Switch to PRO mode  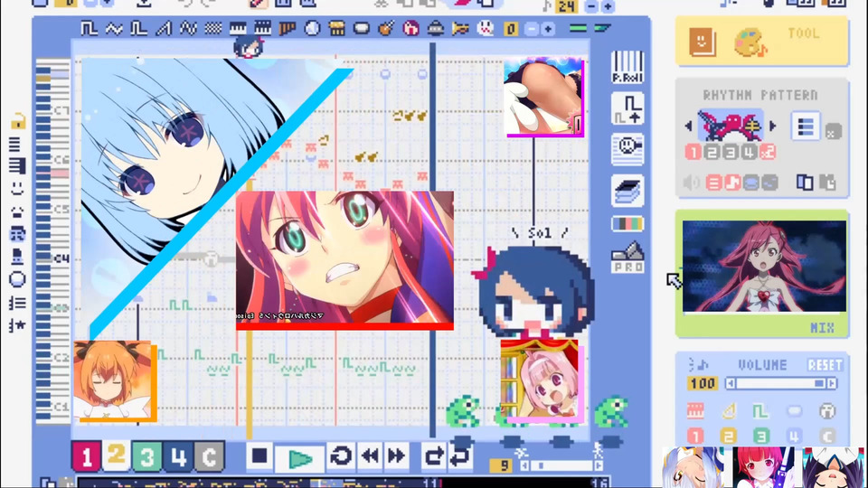(x=627, y=258)
